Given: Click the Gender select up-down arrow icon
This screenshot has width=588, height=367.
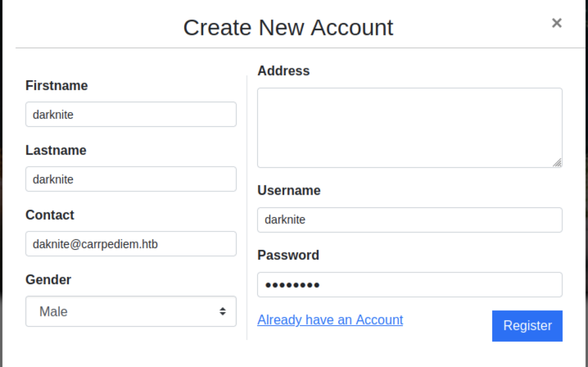Looking at the screenshot, I should click(x=223, y=311).
